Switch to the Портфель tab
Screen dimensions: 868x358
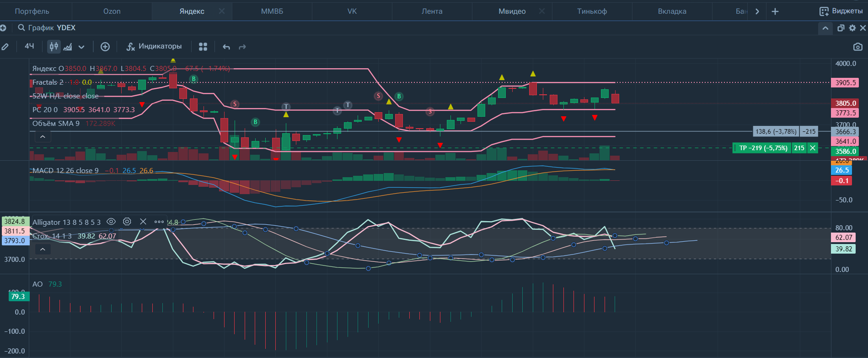pos(32,11)
